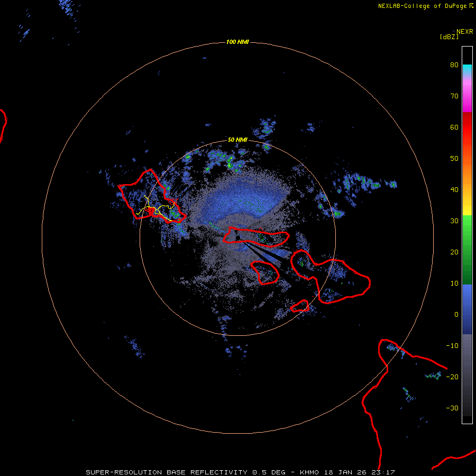Click the 50 NMI range ring label

point(237,140)
